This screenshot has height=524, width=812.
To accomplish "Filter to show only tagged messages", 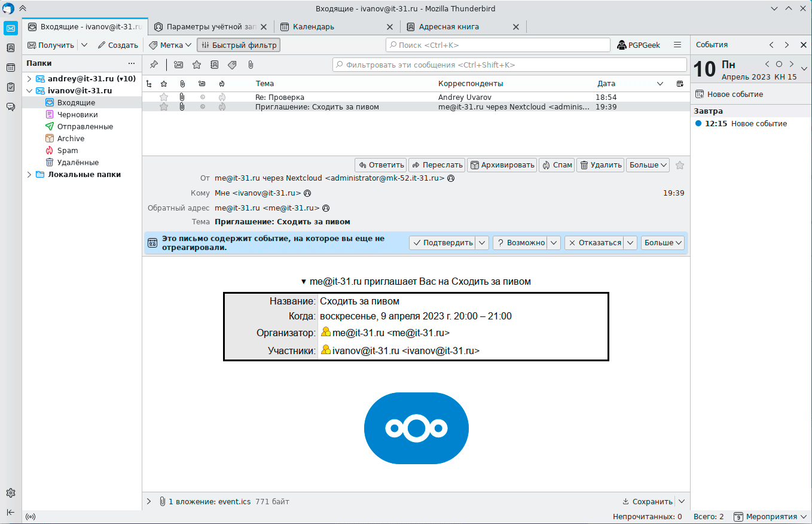I will click(x=232, y=65).
